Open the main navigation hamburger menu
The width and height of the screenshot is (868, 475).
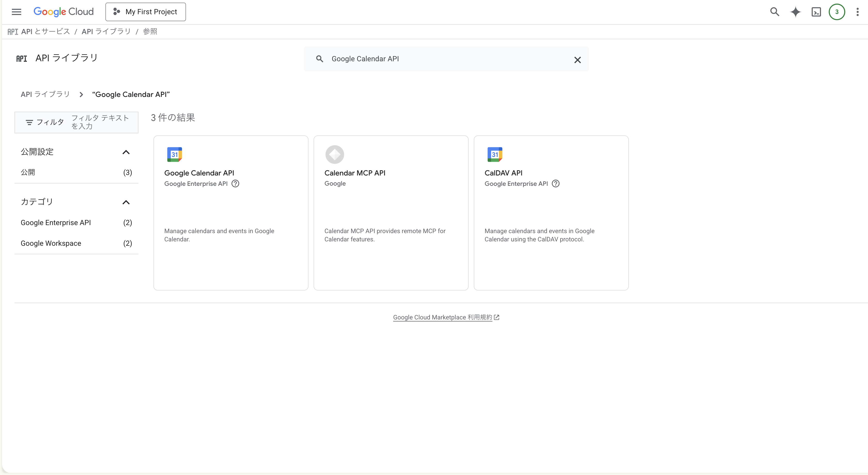click(17, 12)
